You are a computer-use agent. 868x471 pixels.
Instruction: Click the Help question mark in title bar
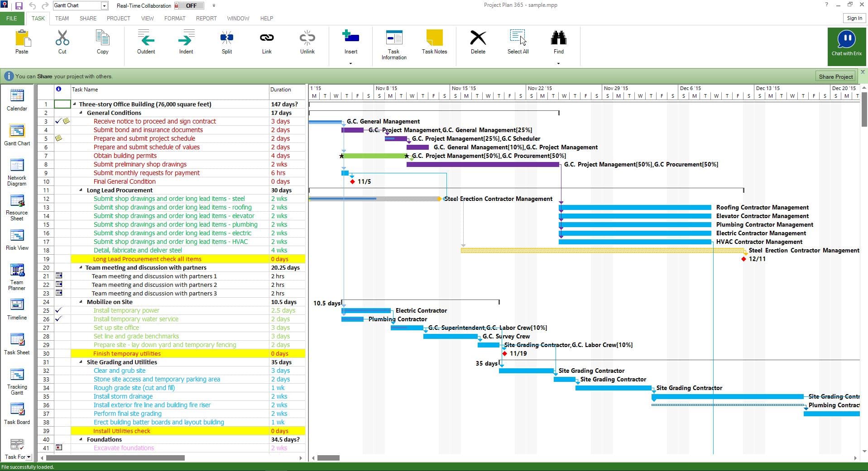[826, 5]
